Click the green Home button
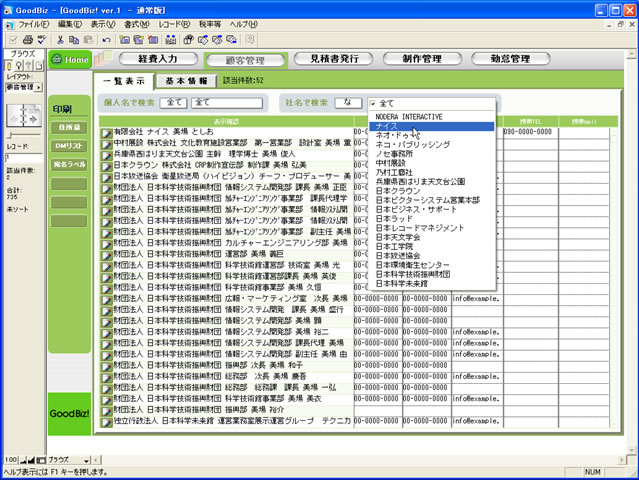The width and height of the screenshot is (639, 480). (72, 60)
